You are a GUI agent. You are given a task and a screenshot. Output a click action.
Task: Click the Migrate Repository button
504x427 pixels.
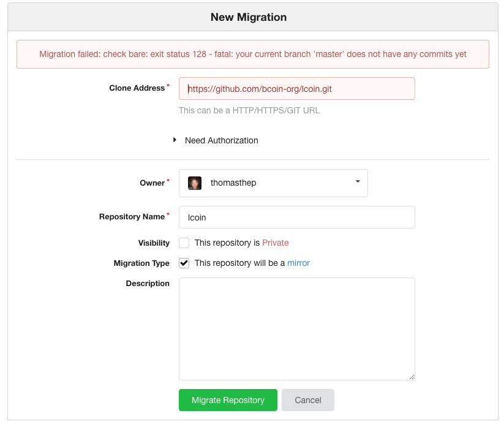pyautogui.click(x=228, y=400)
